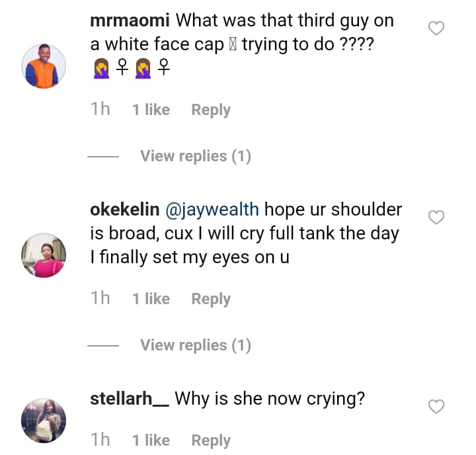
Task: Like mrmaomi's comment with the heart
Action: [436, 28]
